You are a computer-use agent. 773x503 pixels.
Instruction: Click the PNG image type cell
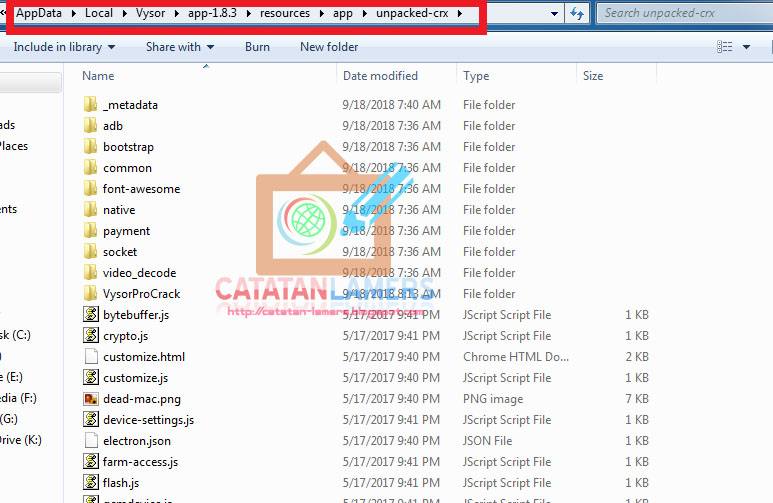493,399
